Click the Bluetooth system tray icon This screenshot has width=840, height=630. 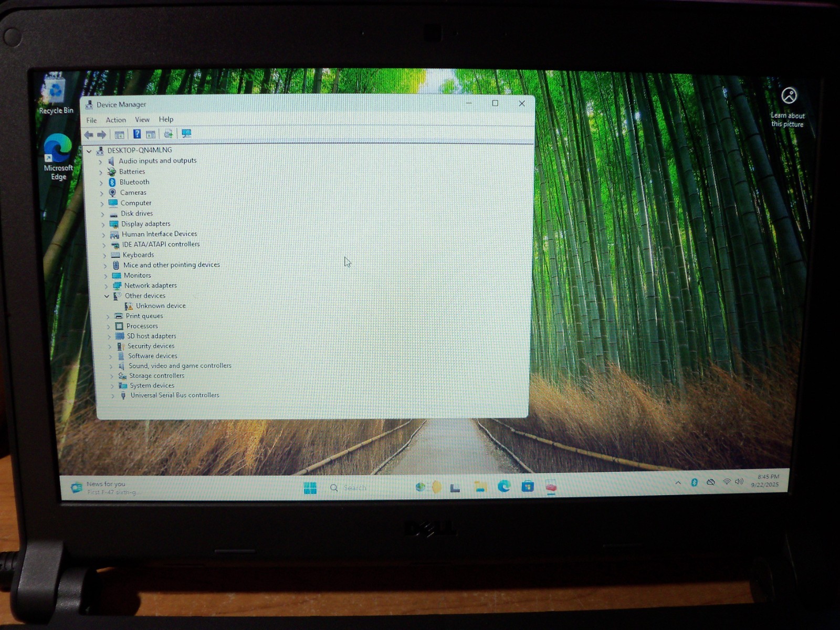(694, 482)
